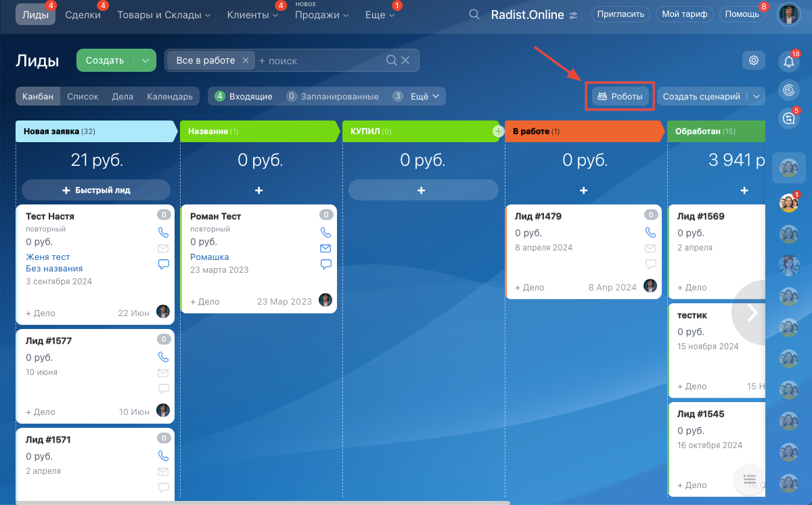Open the chat messages sidebar icon
812x505 pixels.
point(788,118)
